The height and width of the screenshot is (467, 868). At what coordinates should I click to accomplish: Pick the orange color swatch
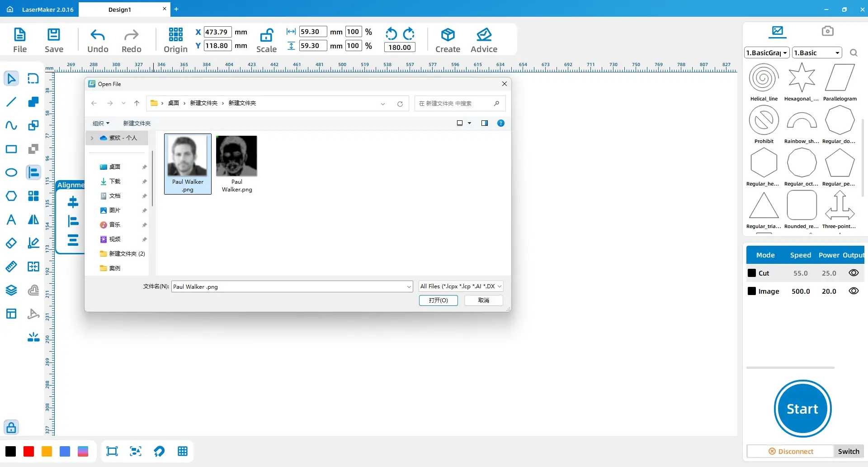[47, 451]
